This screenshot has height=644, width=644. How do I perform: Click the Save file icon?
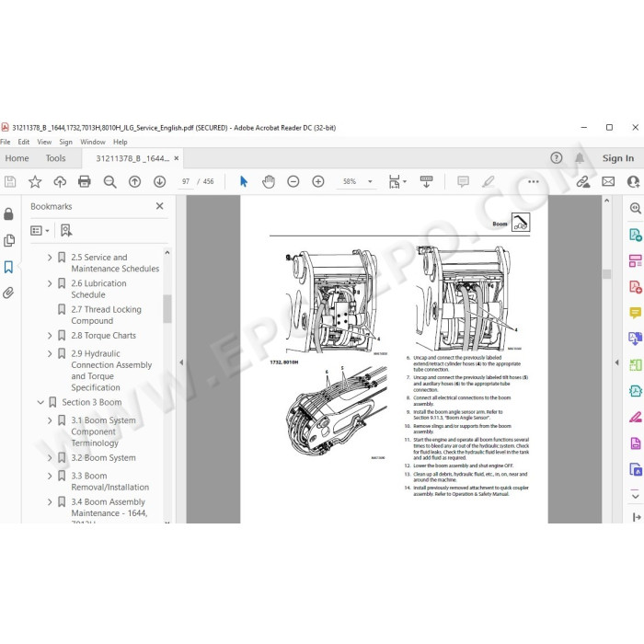[10, 181]
